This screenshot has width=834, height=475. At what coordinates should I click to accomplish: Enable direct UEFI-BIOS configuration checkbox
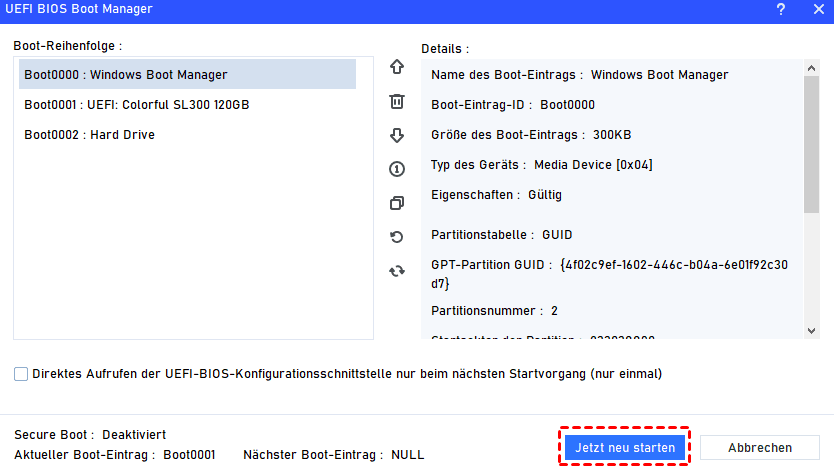coord(21,374)
